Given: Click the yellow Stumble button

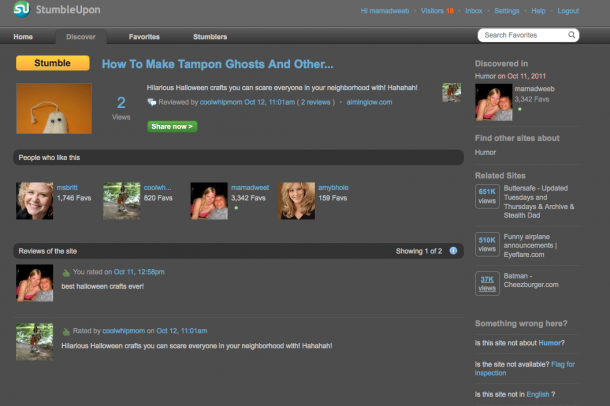Looking at the screenshot, I should (53, 63).
